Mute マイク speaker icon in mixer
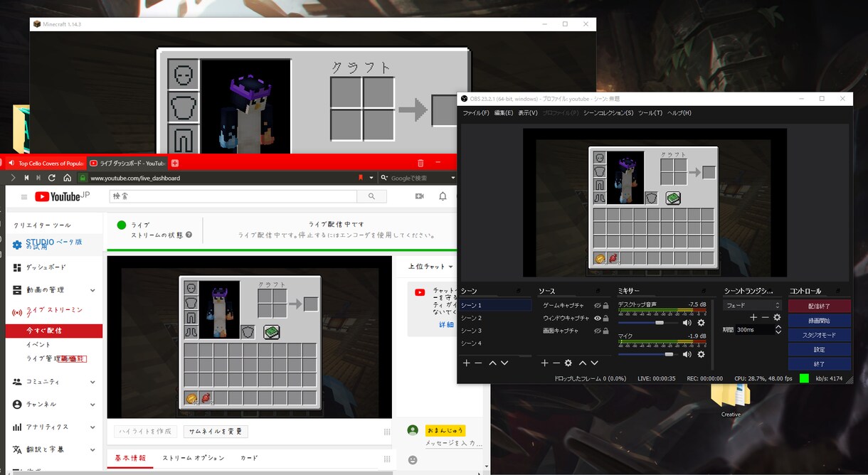 click(687, 354)
